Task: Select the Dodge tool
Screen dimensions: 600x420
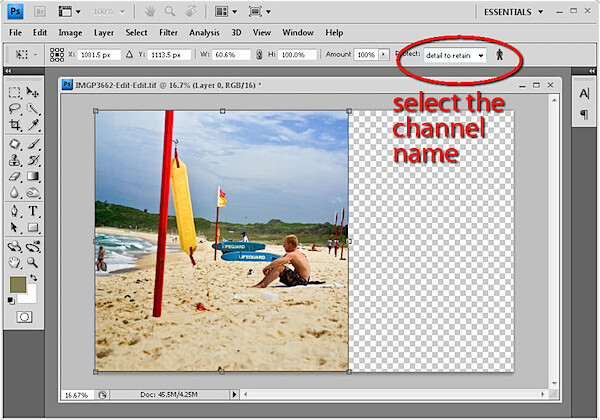Action: pos(33,192)
